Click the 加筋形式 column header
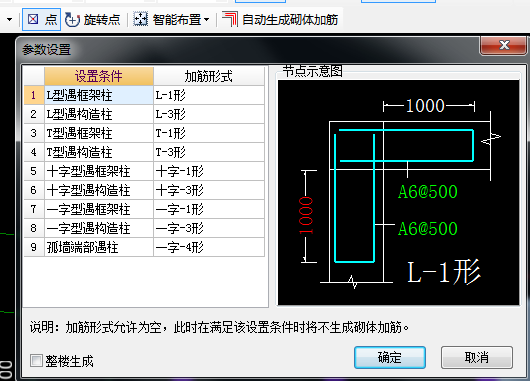 [209, 76]
